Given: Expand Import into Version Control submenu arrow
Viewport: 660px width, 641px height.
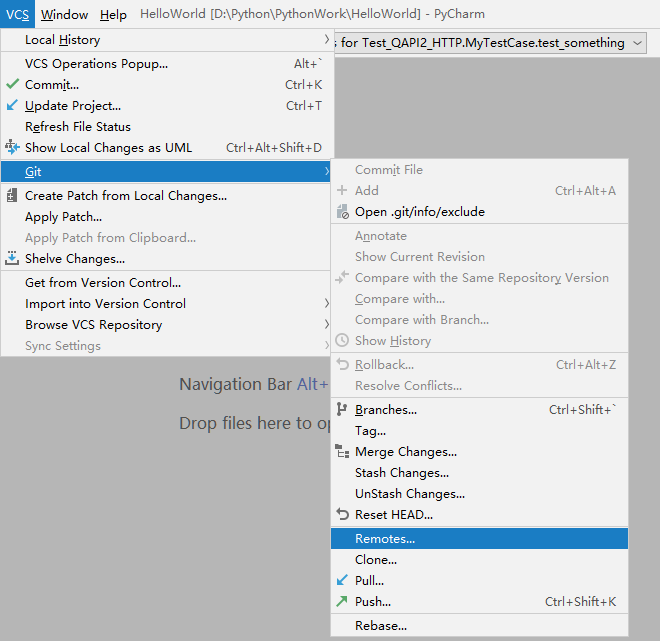Looking at the screenshot, I should point(327,303).
